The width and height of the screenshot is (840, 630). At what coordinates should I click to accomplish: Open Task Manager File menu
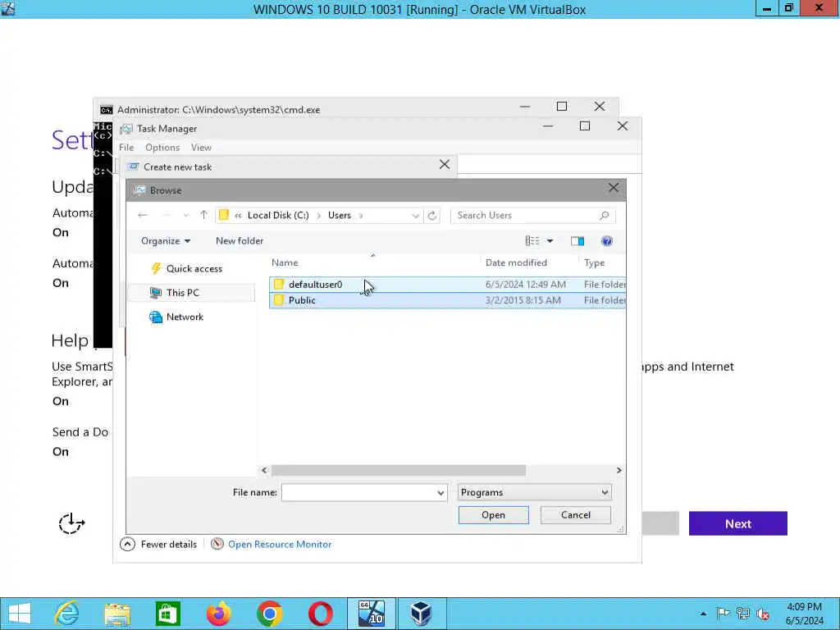point(126,148)
